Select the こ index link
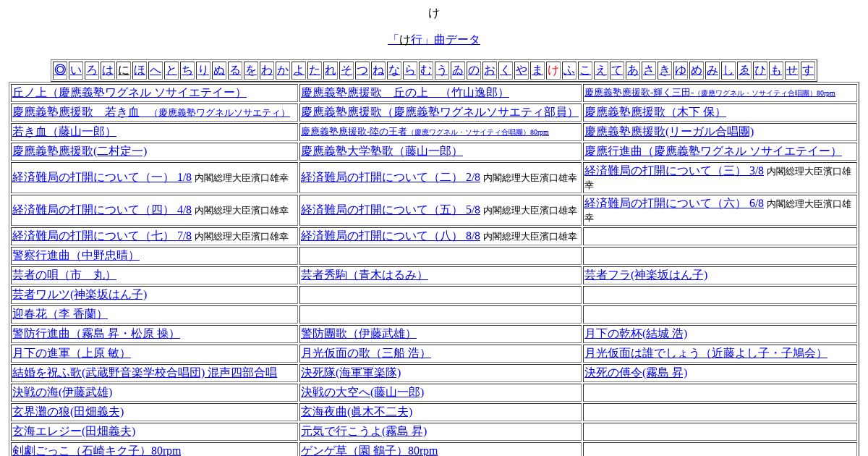This screenshot has width=868, height=456. click(585, 70)
